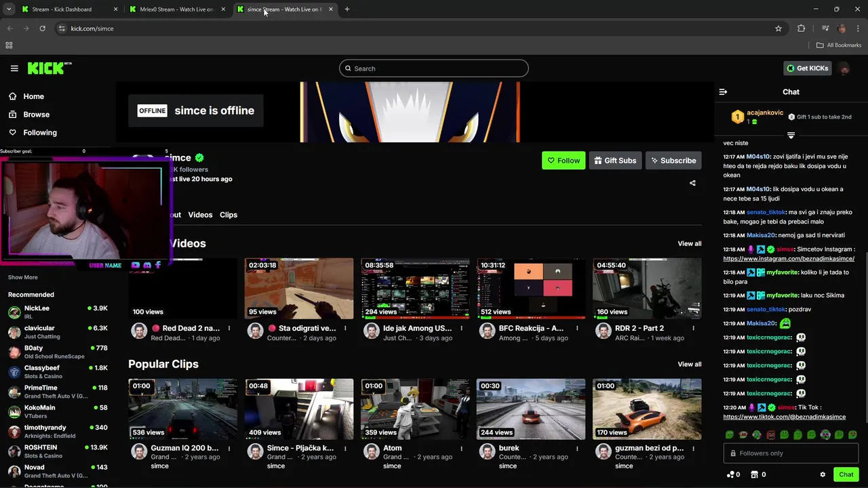
Task: Open options menu for Guzman IQ 200 clip
Action: (x=229, y=448)
